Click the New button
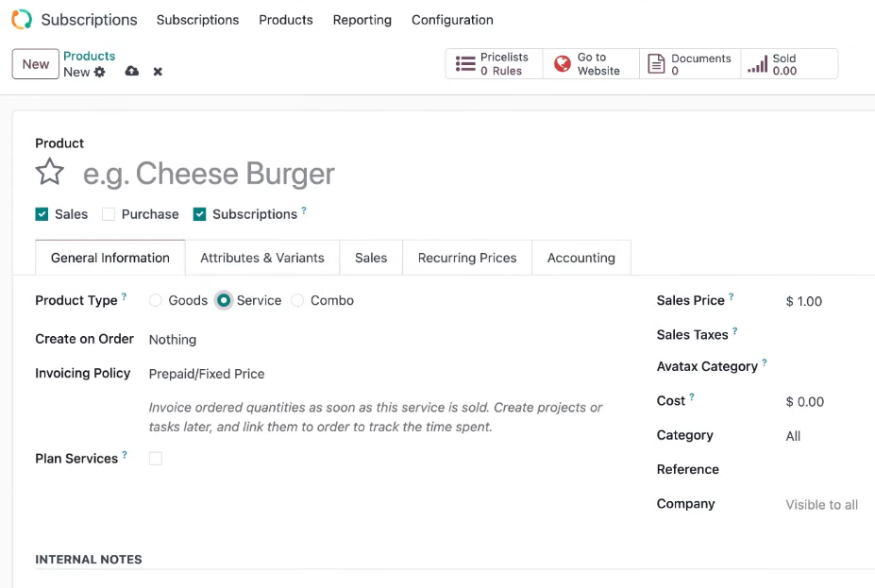The width and height of the screenshot is (875, 588). click(36, 64)
